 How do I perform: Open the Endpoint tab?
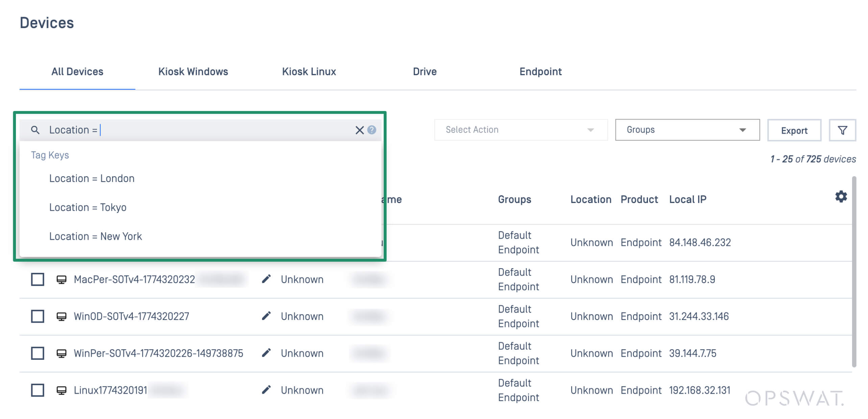pyautogui.click(x=540, y=72)
